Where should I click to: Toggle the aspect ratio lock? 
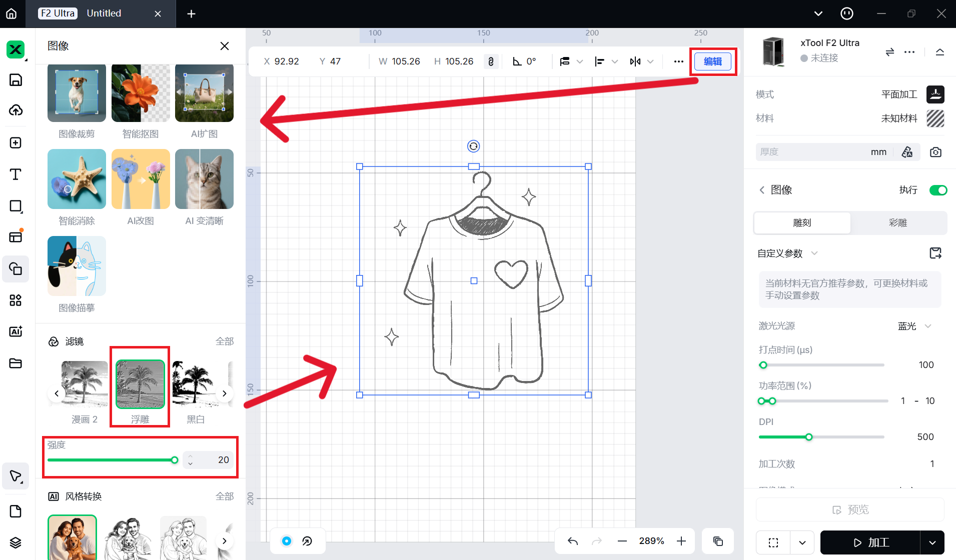coord(491,61)
